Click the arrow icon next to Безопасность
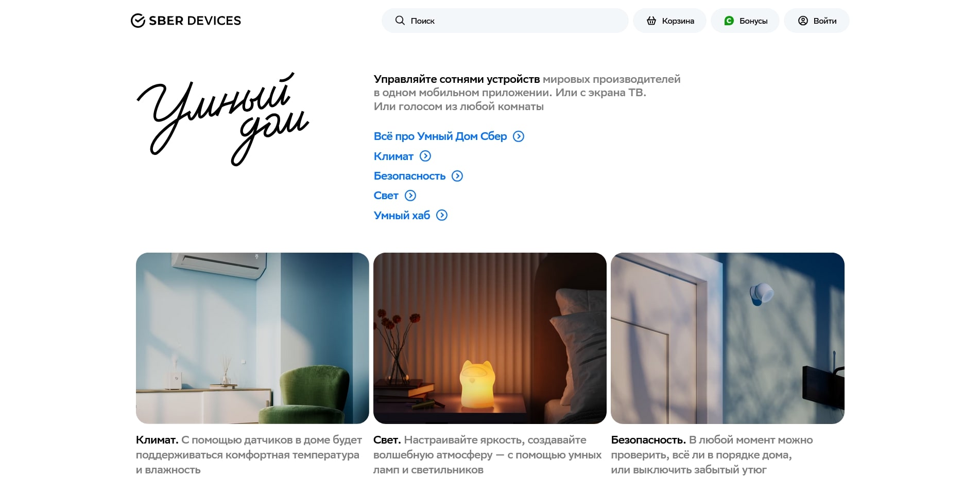Image resolution: width=980 pixels, height=477 pixels. click(457, 176)
